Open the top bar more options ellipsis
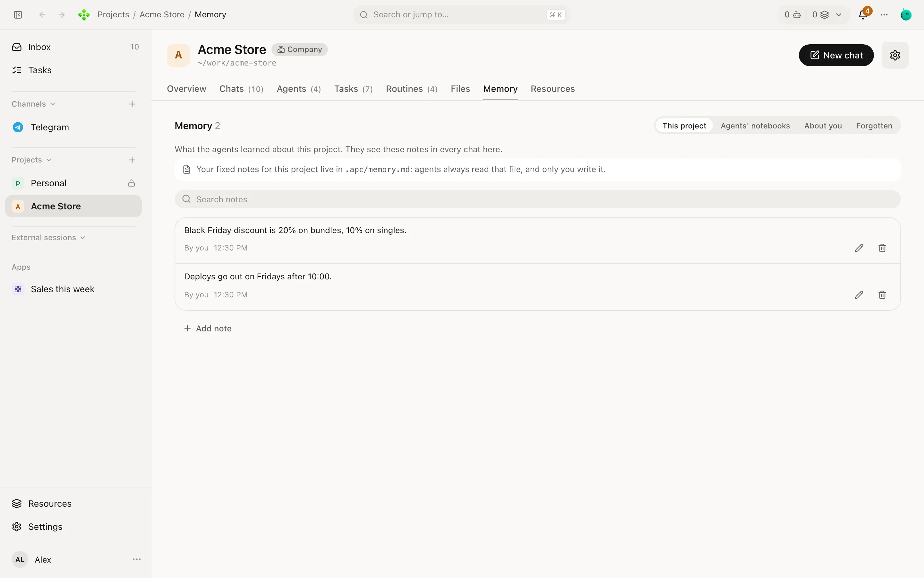 [x=884, y=14]
